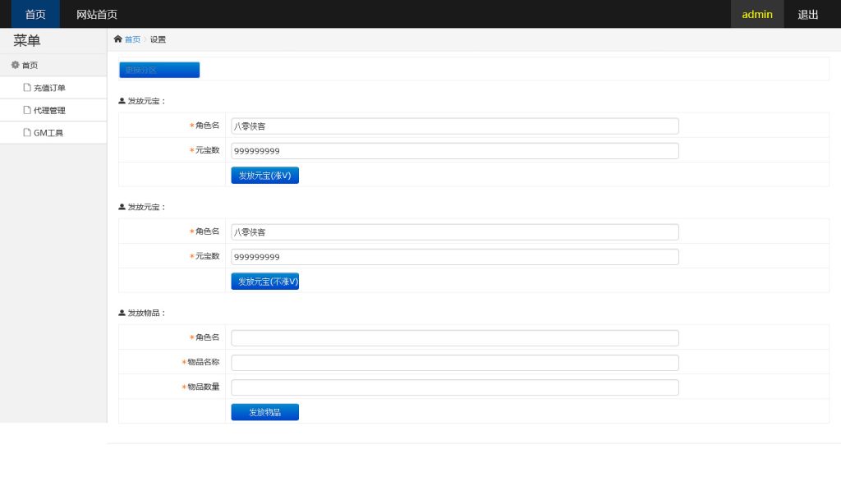
Task: Click the document icon next to 代理管理
Action: (27, 110)
